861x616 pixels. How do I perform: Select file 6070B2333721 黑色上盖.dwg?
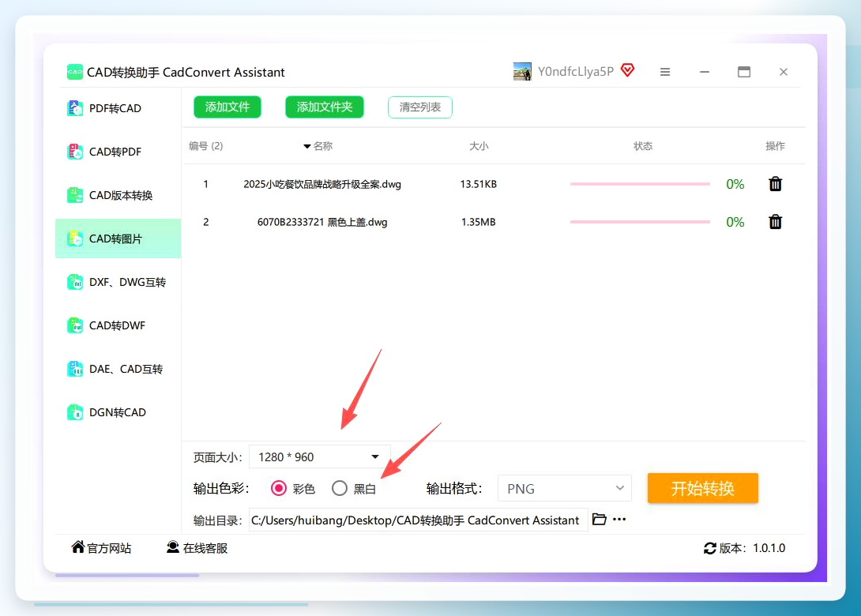pos(322,222)
